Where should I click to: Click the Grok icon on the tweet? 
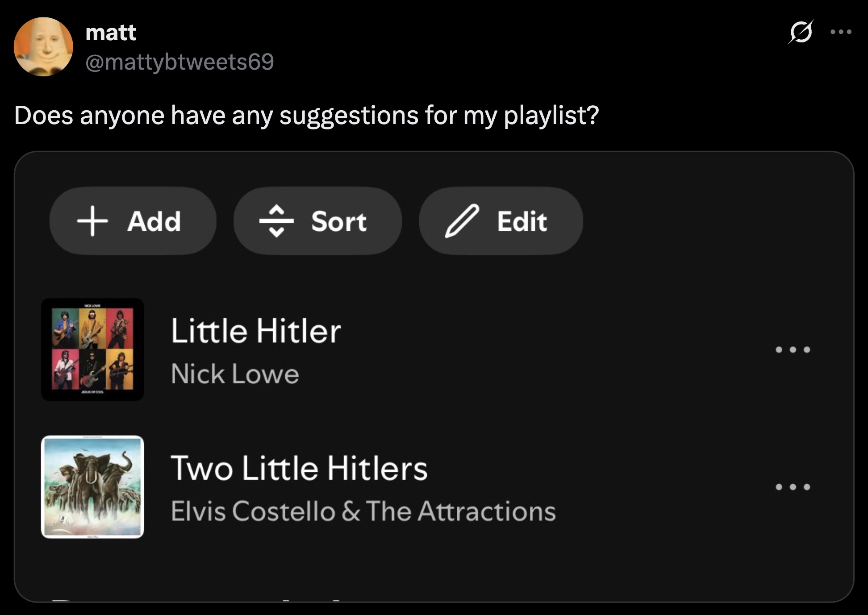pyautogui.click(x=801, y=32)
